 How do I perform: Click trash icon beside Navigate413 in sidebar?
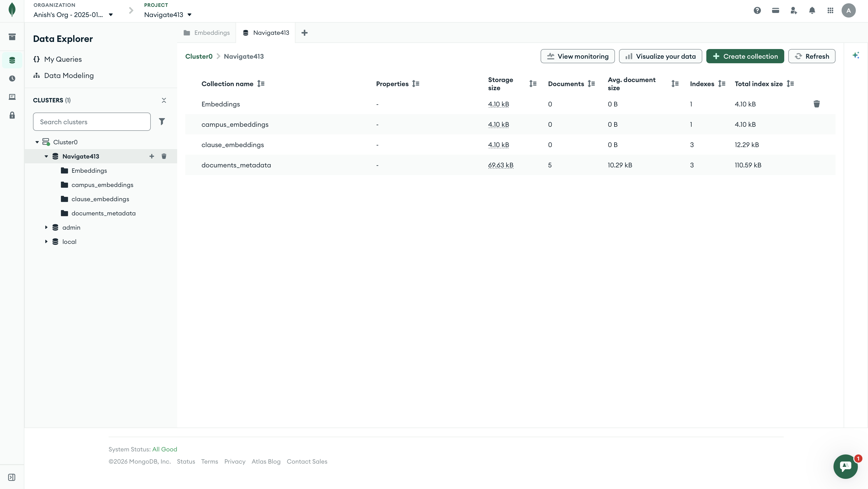coord(164,156)
